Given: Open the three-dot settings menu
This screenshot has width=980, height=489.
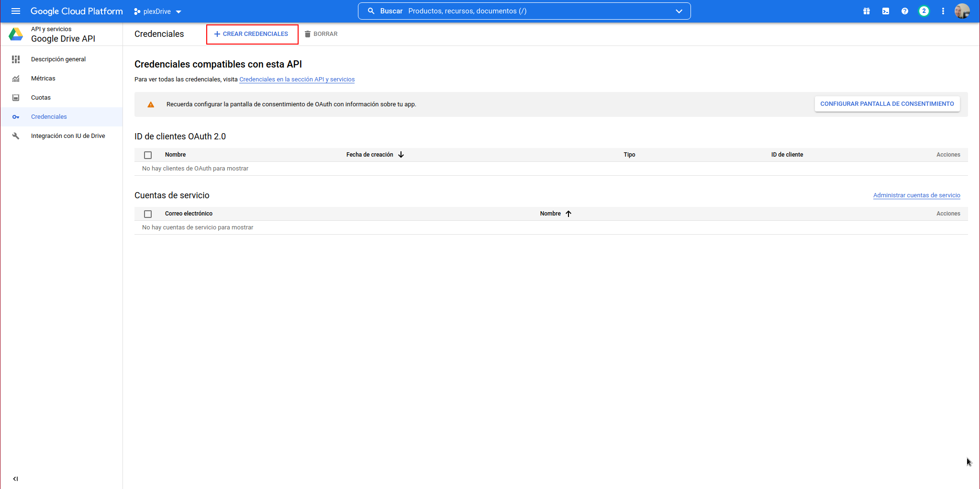Looking at the screenshot, I should click(x=943, y=11).
